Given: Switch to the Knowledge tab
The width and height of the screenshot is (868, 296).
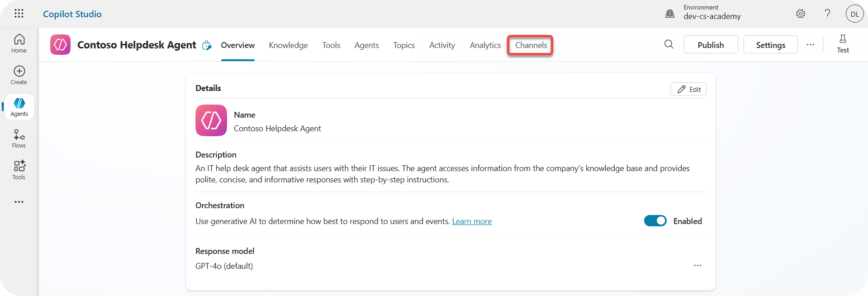Looking at the screenshot, I should (288, 45).
